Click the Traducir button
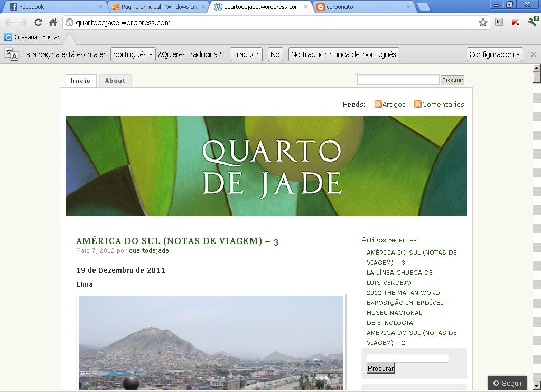Screen dimensions: 541x392 click(x=246, y=54)
